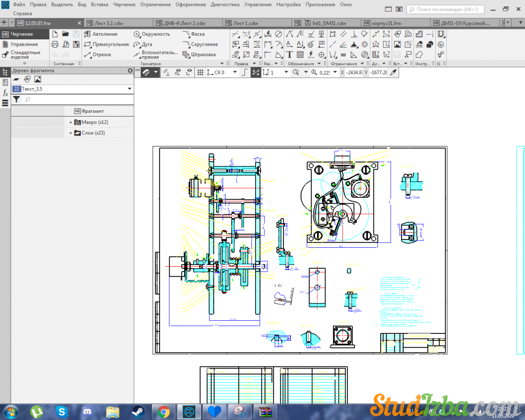Expand the Слои (x23) tree node
The width and height of the screenshot is (525, 420).
click(71, 133)
